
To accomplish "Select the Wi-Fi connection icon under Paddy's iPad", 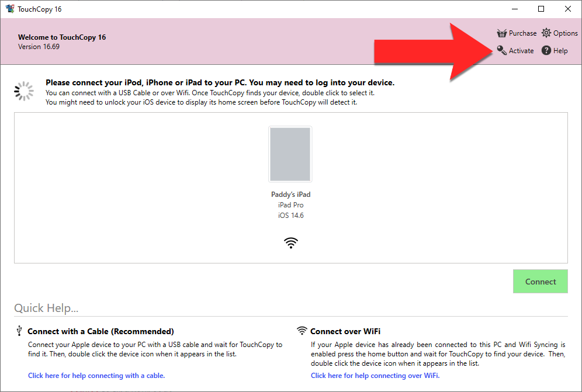I will [291, 243].
